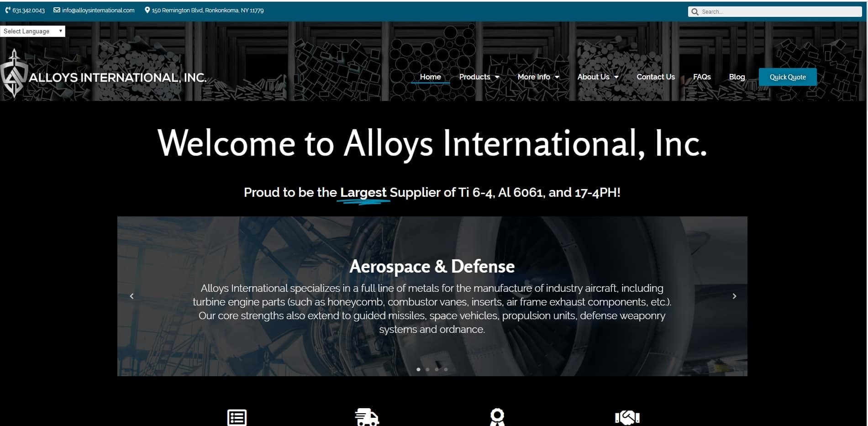Click the delivery truck icon
Screen dimensions: 868x426
[x=367, y=417]
